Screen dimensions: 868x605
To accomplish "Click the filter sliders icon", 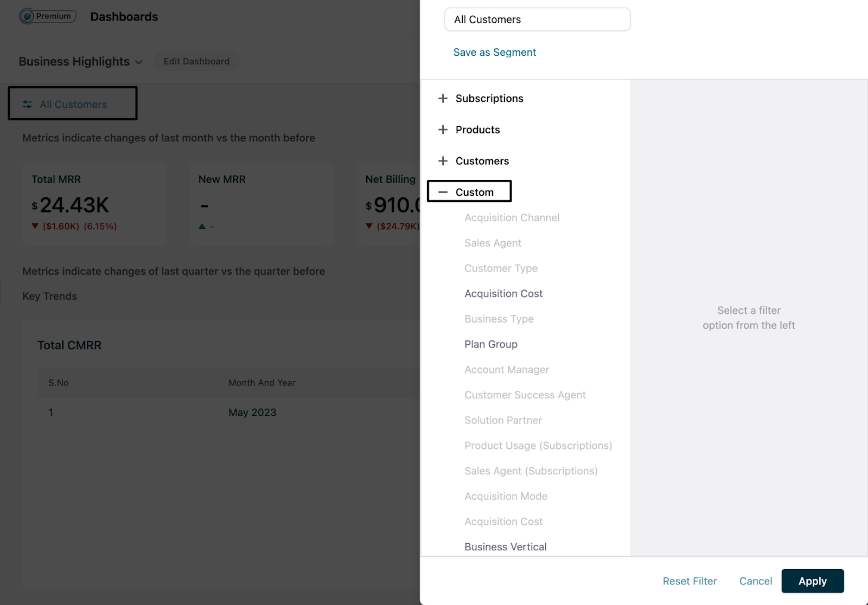I will (27, 104).
